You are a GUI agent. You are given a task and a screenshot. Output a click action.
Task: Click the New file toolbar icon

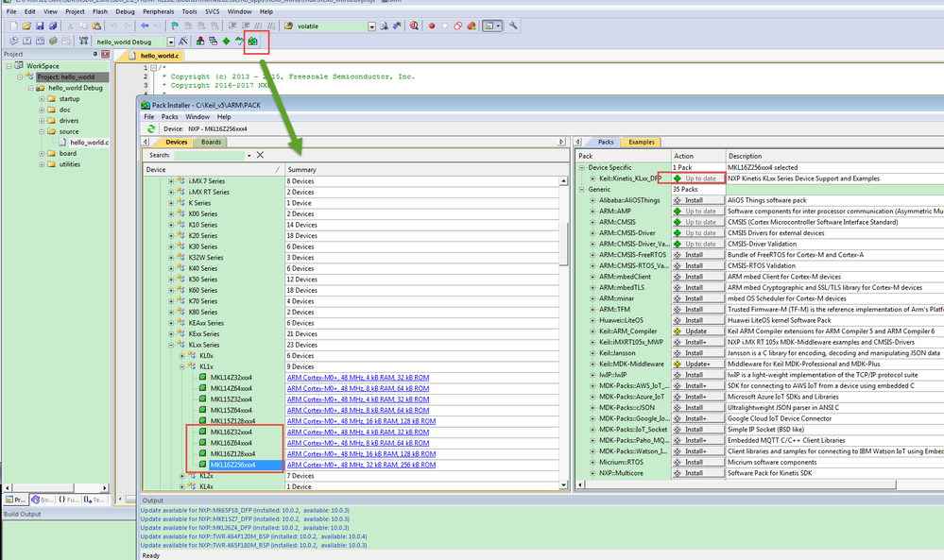coord(13,25)
